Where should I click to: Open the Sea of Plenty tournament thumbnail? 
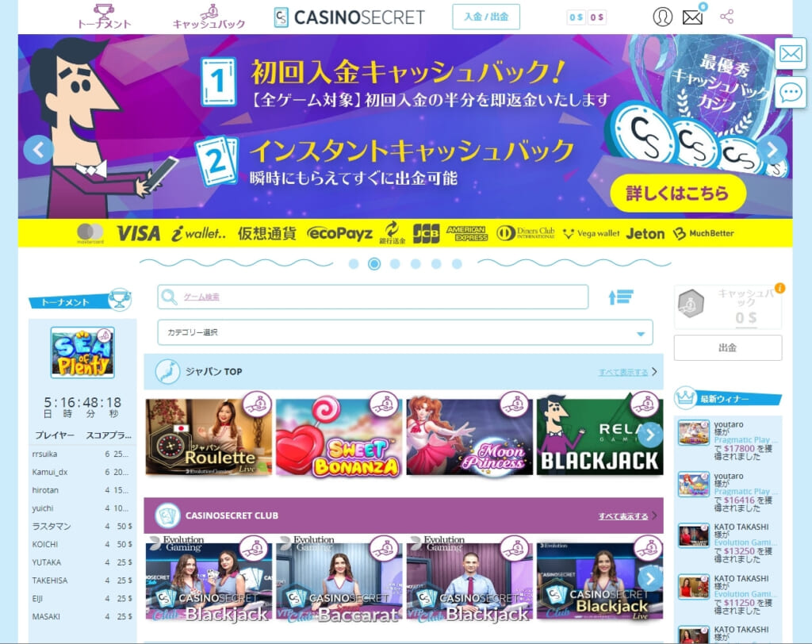(x=82, y=352)
